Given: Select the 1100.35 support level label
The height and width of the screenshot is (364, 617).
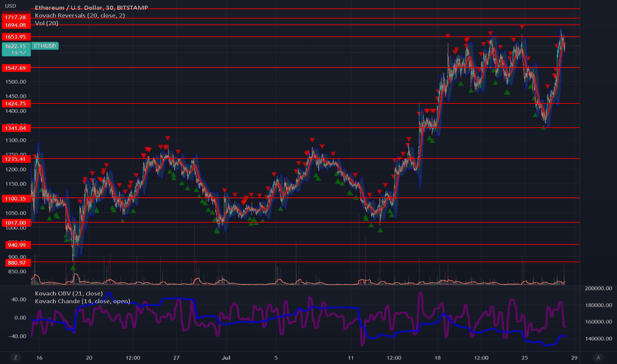Looking at the screenshot, I should point(16,199).
